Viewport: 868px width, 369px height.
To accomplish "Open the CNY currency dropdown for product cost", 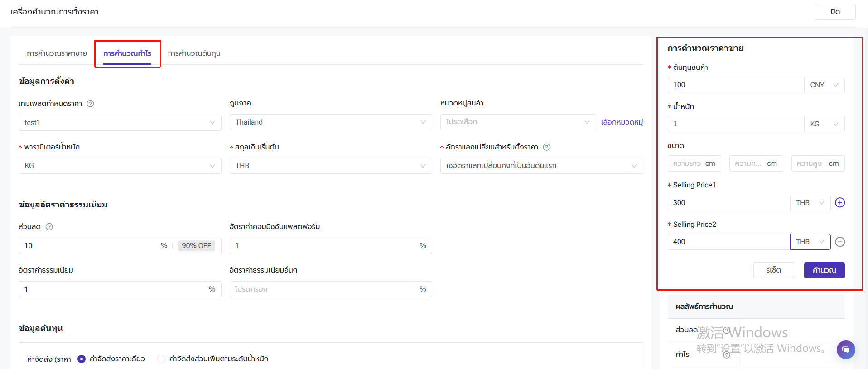I will (824, 85).
